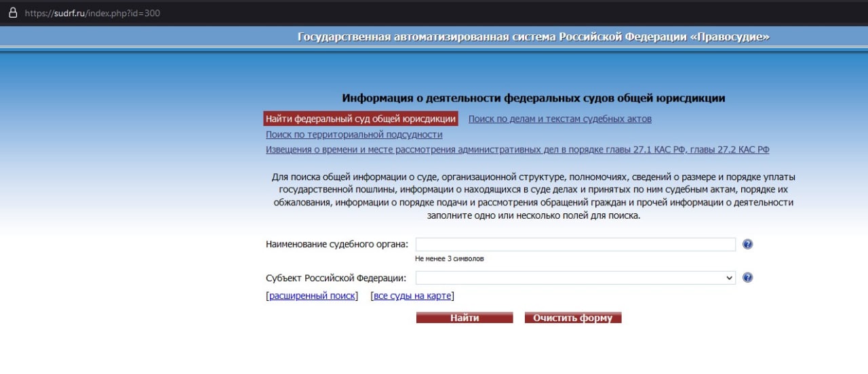Open the все суды на карте link
868x374 pixels.
[412, 296]
